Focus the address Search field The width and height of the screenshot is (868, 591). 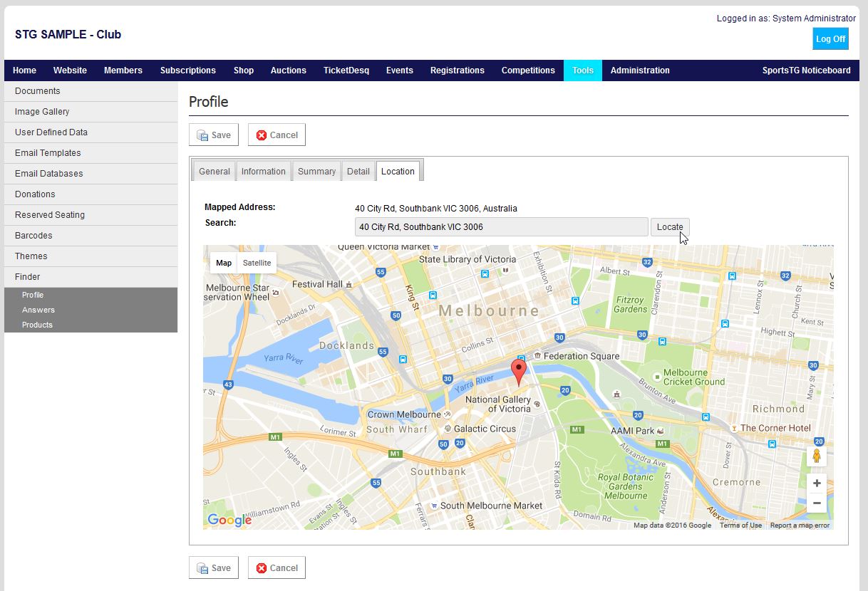pos(502,227)
